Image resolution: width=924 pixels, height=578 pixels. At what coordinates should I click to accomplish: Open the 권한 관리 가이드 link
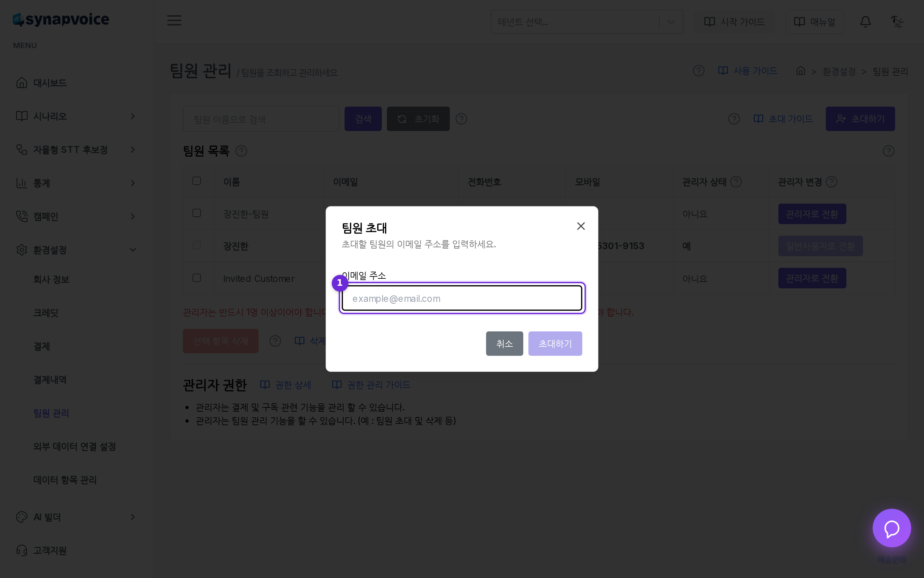pos(371,385)
